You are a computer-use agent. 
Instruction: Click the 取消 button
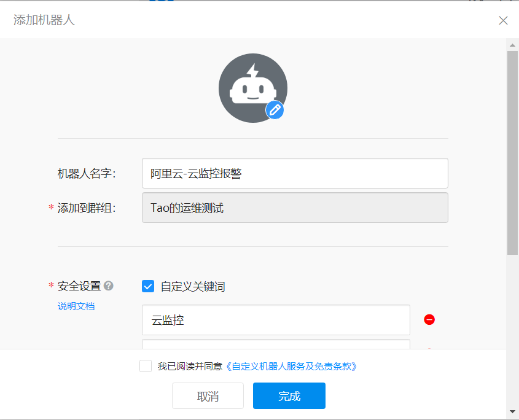click(208, 396)
